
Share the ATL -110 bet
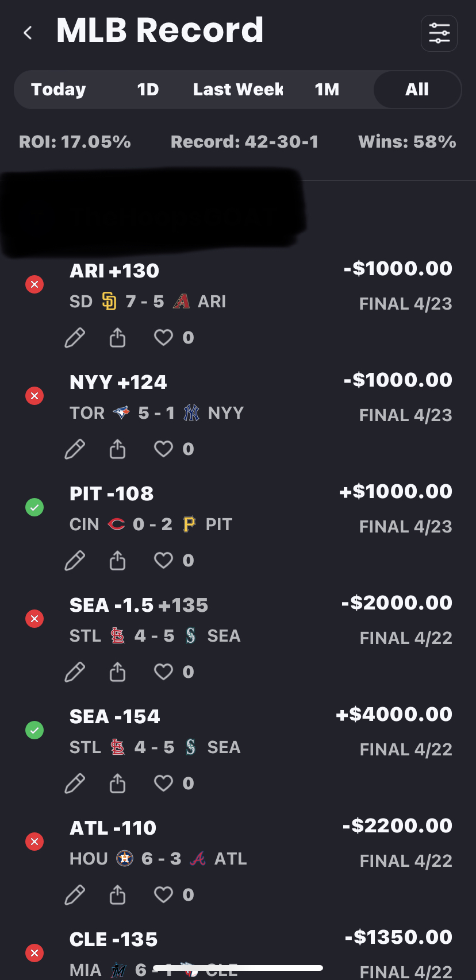click(117, 894)
